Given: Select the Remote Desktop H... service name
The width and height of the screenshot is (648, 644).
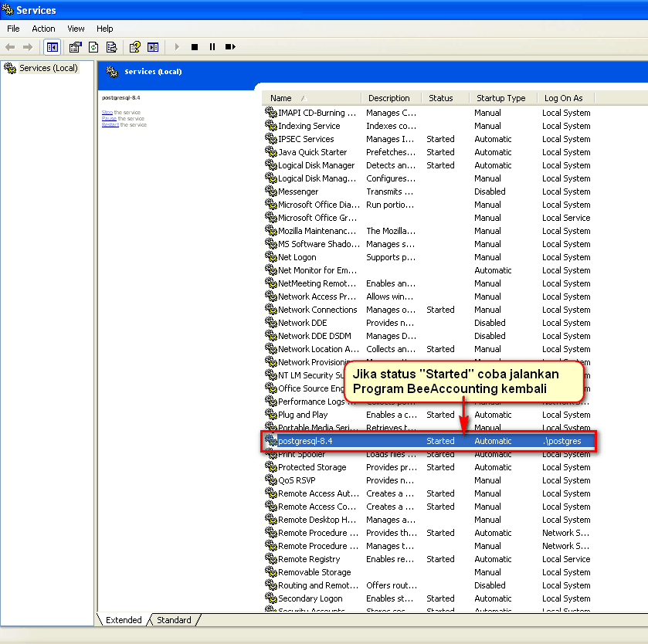Looking at the screenshot, I should pos(317,520).
